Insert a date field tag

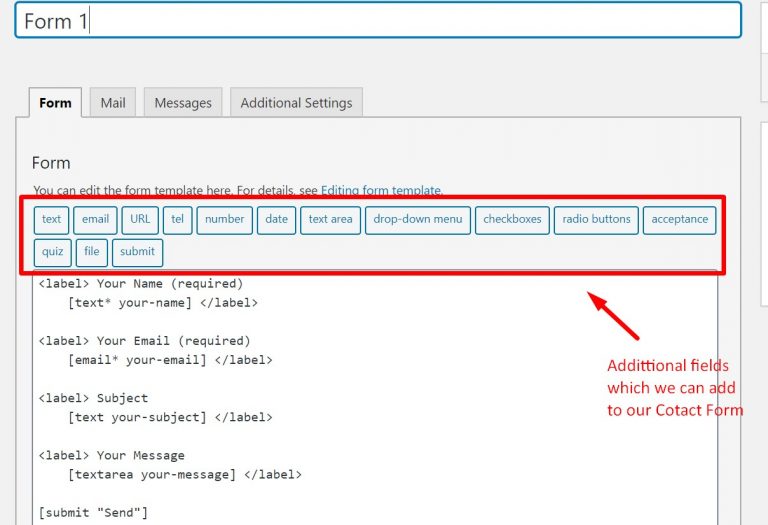[276, 220]
